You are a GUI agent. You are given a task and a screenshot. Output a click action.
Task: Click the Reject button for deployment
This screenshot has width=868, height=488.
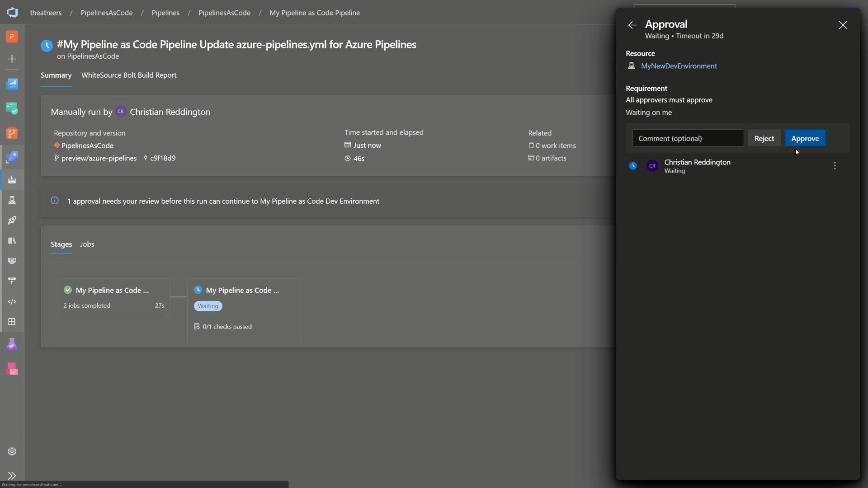[x=764, y=138]
